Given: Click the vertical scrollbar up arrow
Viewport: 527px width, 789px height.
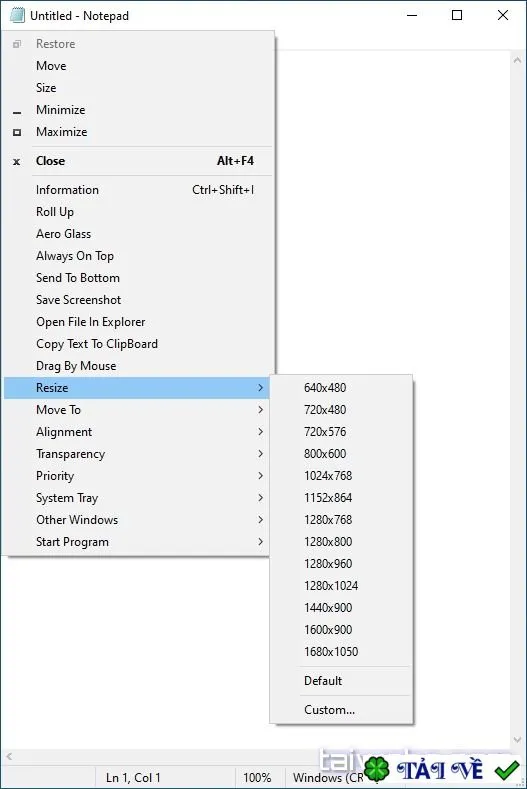Looking at the screenshot, I should pos(517,60).
